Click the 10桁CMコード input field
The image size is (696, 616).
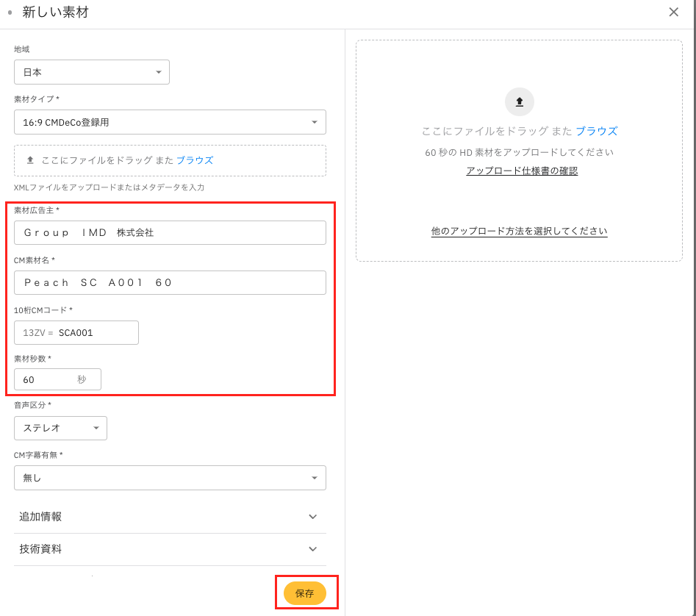pyautogui.click(x=96, y=333)
